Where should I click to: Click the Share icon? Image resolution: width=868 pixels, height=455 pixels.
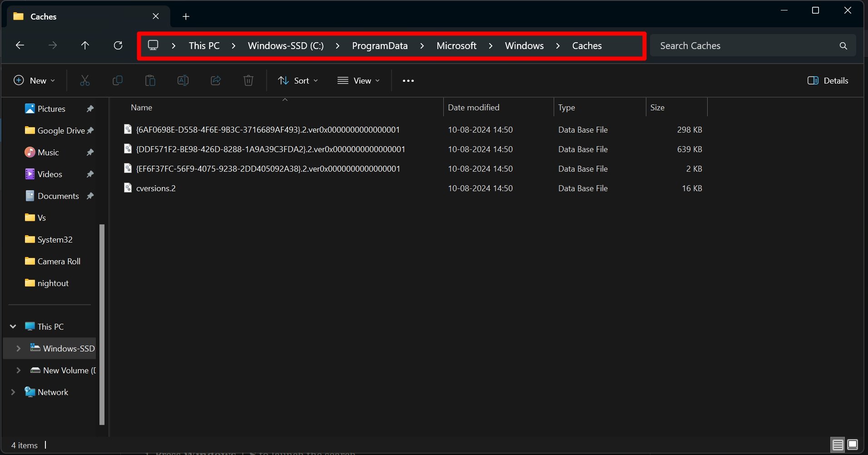point(216,81)
